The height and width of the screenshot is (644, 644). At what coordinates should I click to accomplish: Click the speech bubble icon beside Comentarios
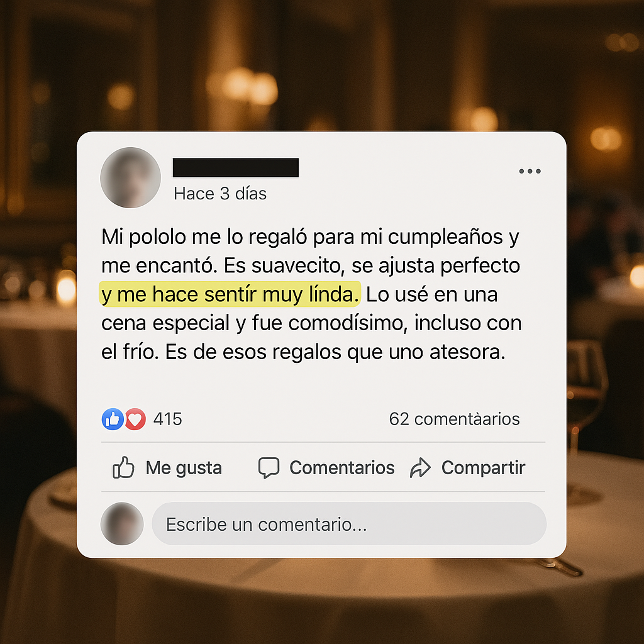pos(269,468)
